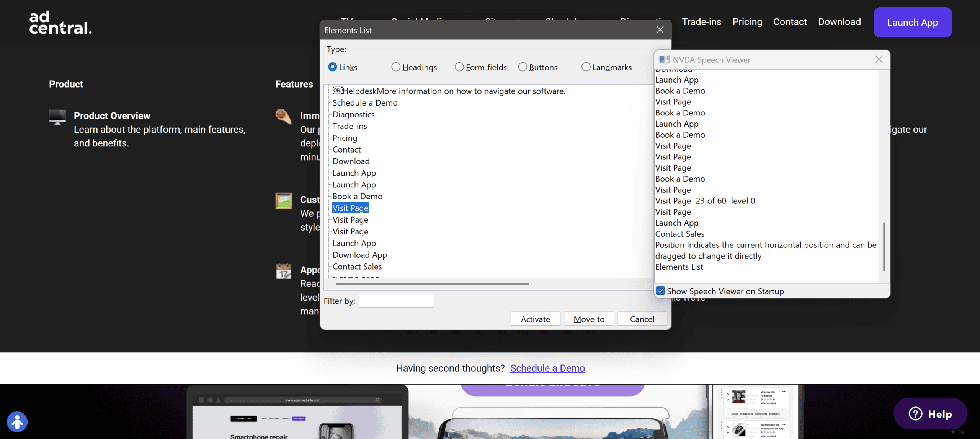Choose the Form fields radio option

(x=459, y=67)
